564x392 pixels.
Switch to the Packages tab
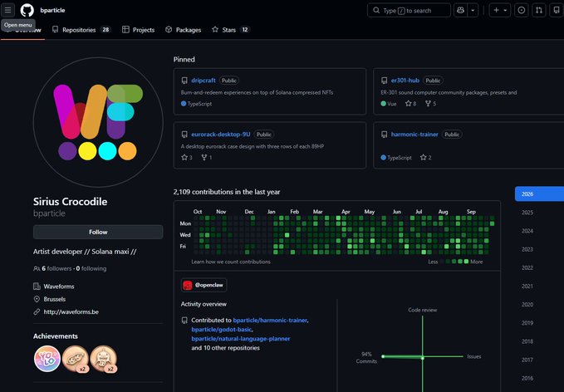point(183,30)
